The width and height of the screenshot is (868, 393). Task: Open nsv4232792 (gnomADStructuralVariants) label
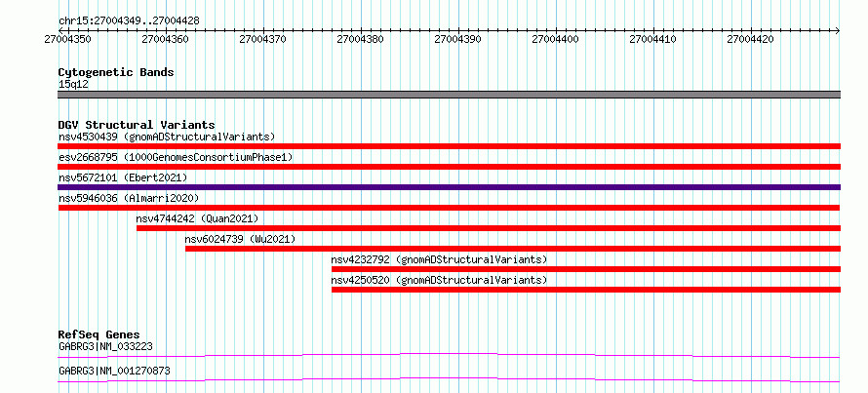[439, 259]
